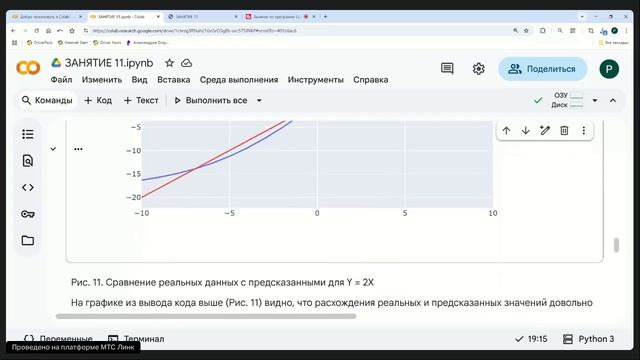Click the notebook title ЗАНЯТИЕ 11.ipynb
The width and height of the screenshot is (640, 360).
109,63
